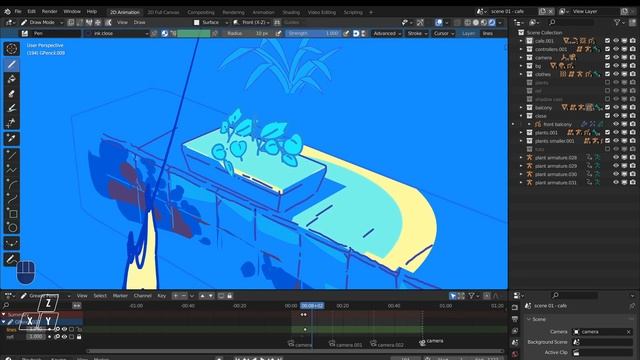Screen dimensions: 640x360
Task: Open the Draw Mode dropdown
Action: tap(42, 22)
